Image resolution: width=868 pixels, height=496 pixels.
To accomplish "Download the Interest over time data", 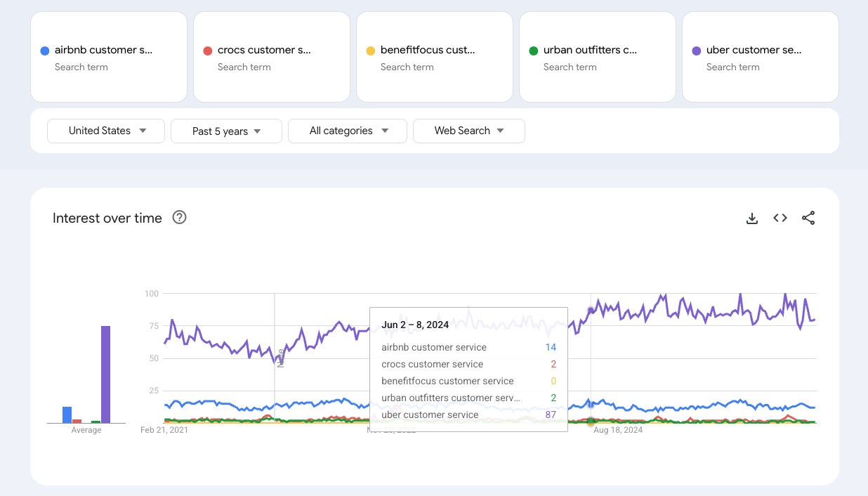I will (751, 218).
